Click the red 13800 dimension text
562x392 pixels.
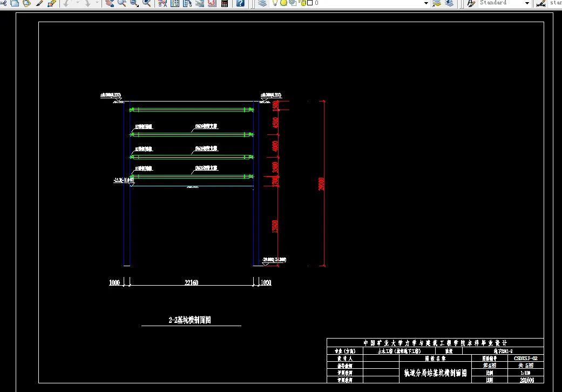coord(275,226)
